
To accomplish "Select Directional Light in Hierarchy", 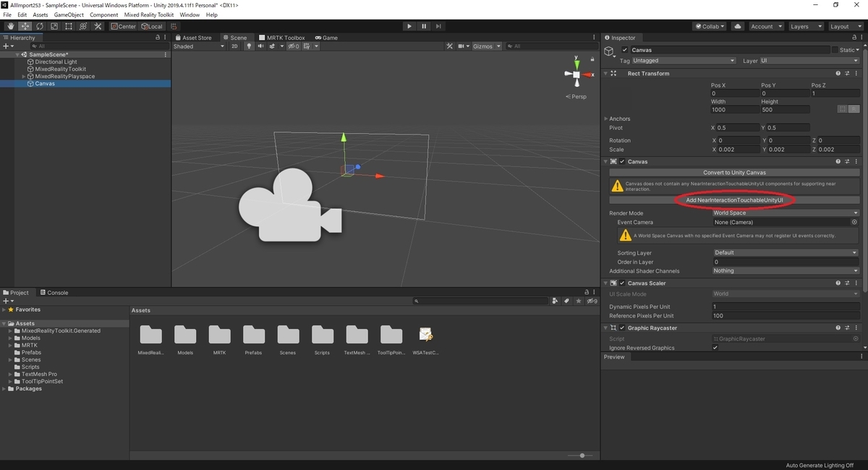I will pos(56,62).
